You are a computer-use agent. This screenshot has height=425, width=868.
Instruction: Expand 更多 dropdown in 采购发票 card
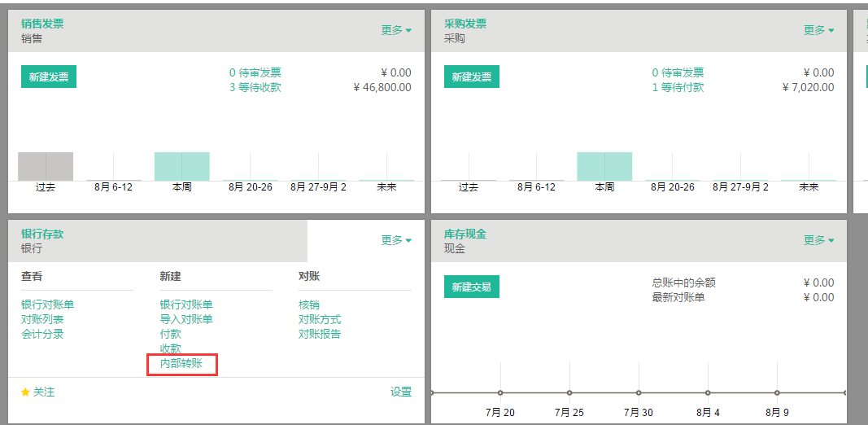(818, 30)
